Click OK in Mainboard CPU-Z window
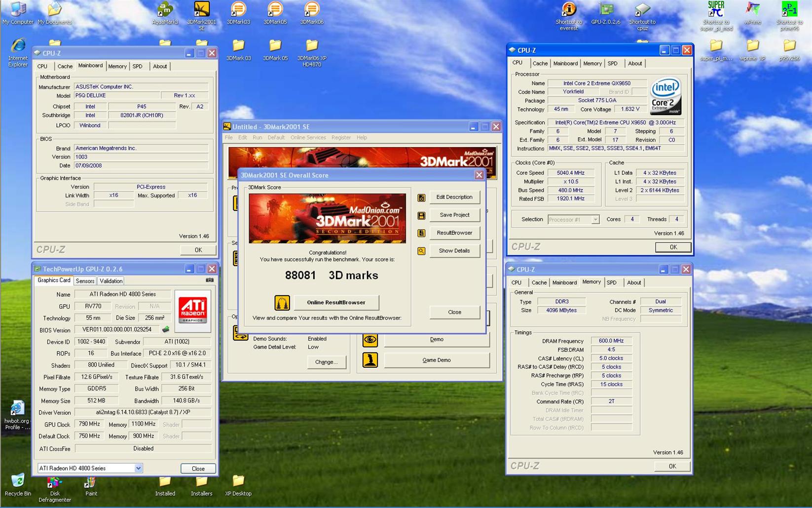812x508 pixels. pos(198,250)
